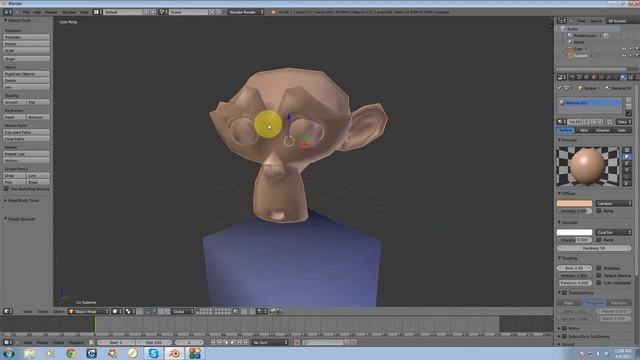Select the sphere preview type icon
The width and height of the screenshot is (640, 360).
coord(627,157)
